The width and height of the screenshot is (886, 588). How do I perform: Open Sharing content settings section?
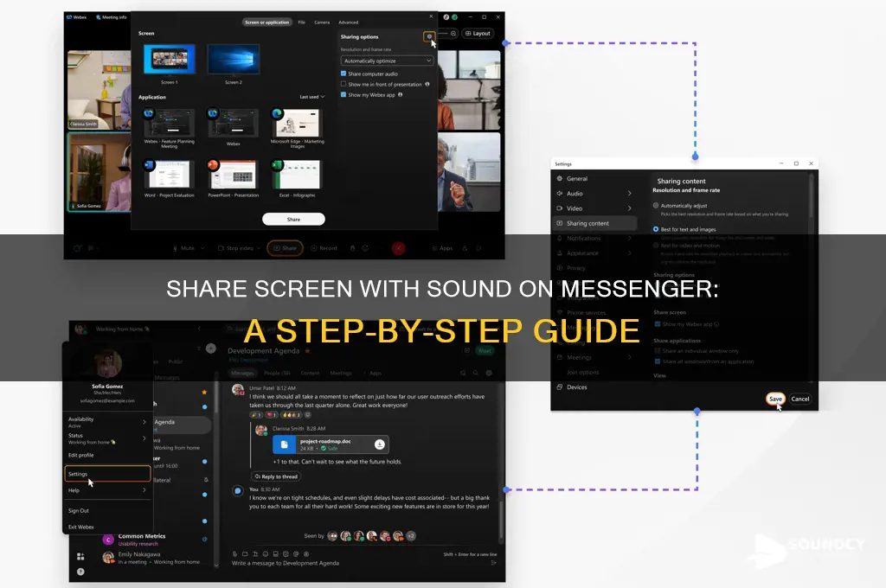595,223
